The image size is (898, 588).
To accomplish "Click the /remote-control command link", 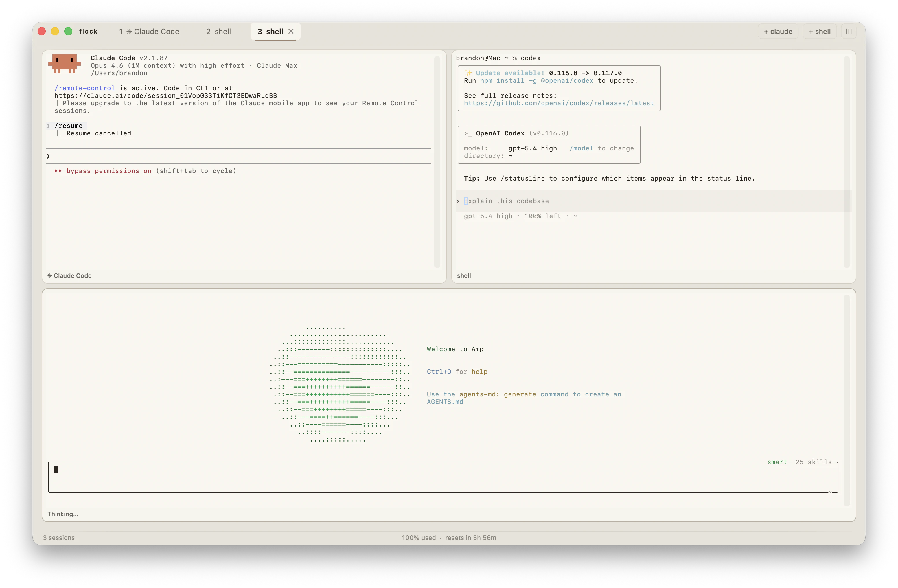I will click(84, 88).
